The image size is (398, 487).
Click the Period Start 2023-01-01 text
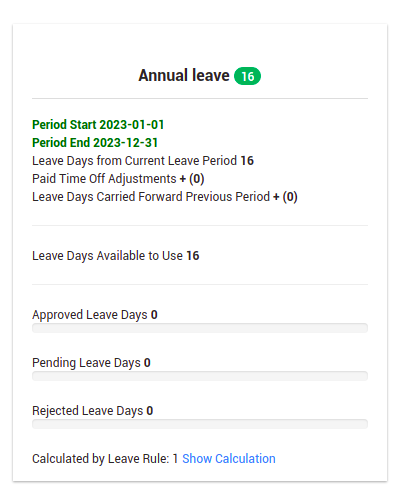pos(98,125)
